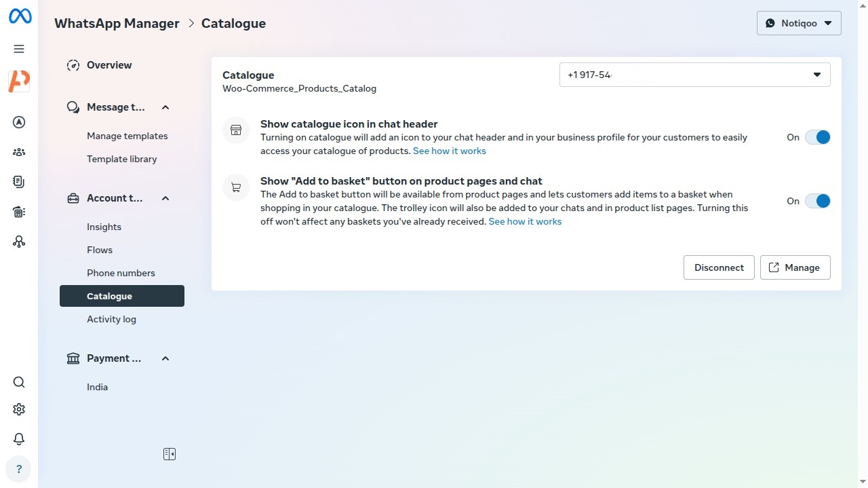This screenshot has width=868, height=488.
Task: Click the Overview gauge icon
Action: click(x=73, y=65)
